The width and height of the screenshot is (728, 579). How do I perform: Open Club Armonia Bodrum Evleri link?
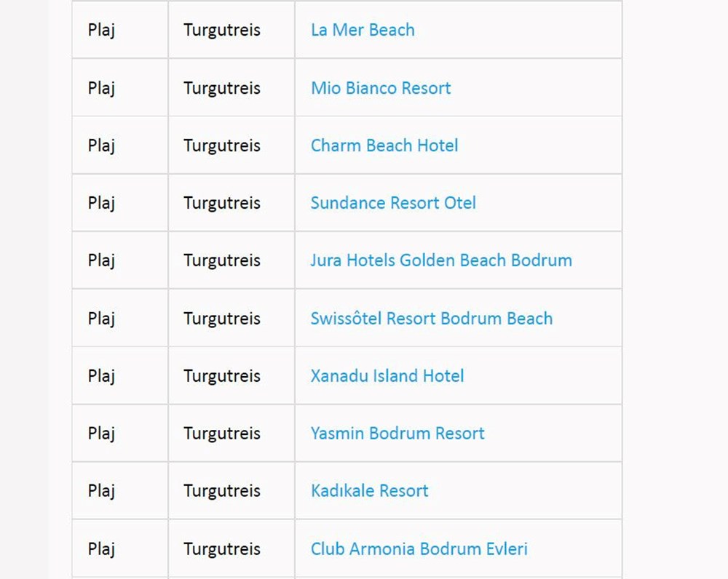click(419, 548)
